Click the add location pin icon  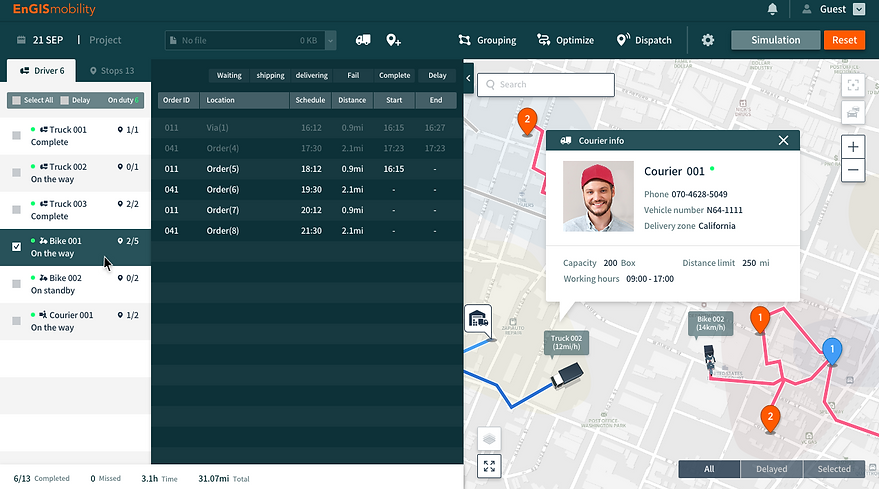394,40
